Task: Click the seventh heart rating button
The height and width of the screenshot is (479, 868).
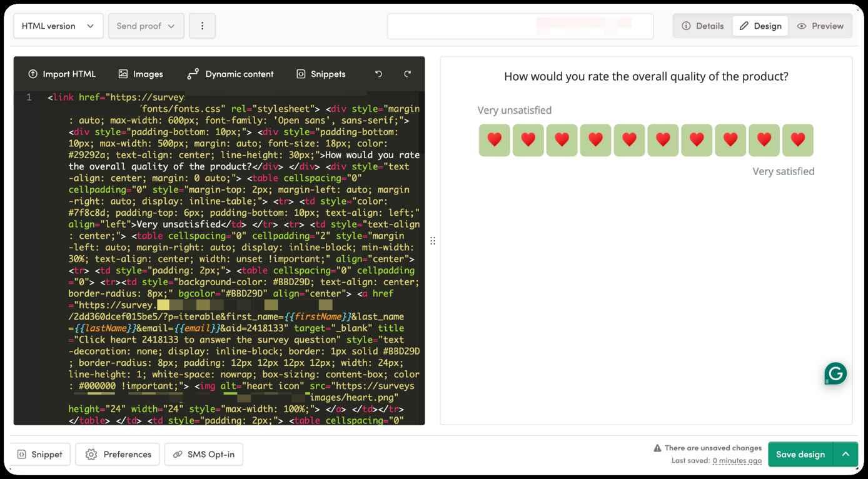Action: tap(697, 140)
